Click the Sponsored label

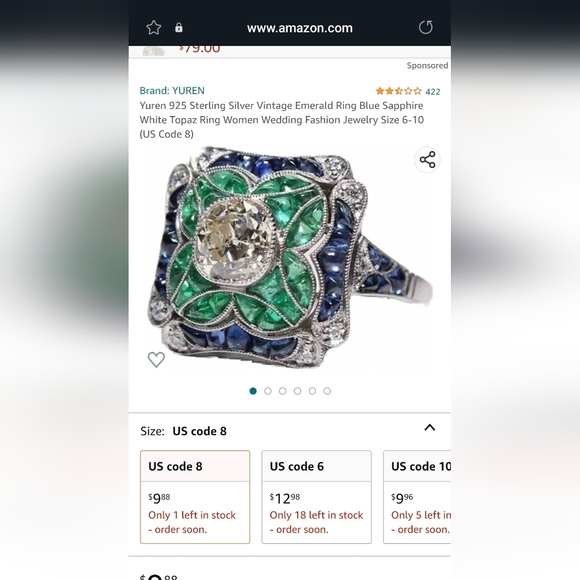click(x=427, y=65)
